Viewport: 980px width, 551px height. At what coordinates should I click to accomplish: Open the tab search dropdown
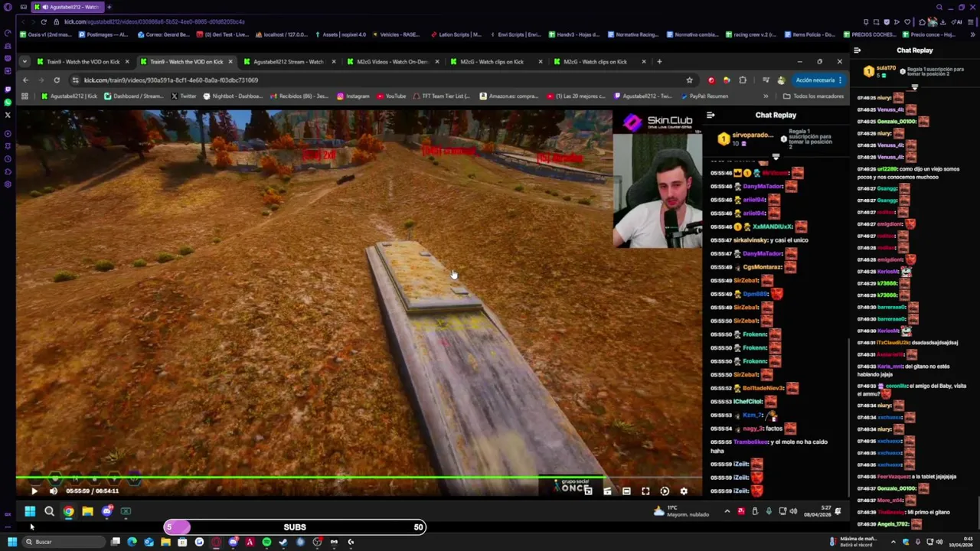pyautogui.click(x=24, y=61)
